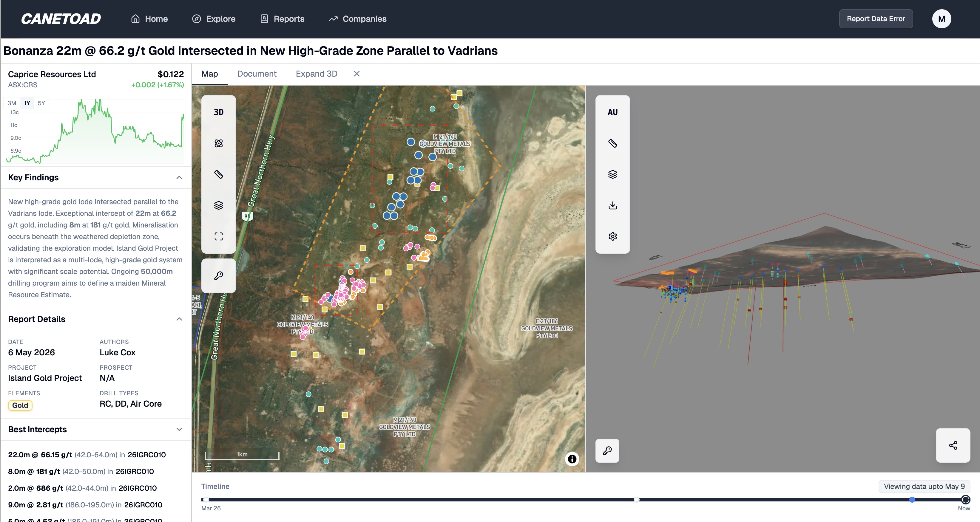980x522 pixels.
Task: Click the blue timeline marker near May
Action: click(912, 500)
